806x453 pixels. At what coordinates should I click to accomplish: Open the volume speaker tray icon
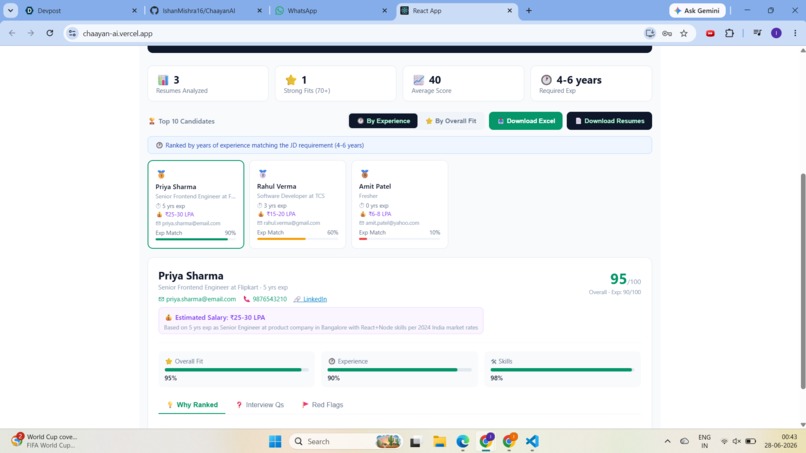[737, 441]
